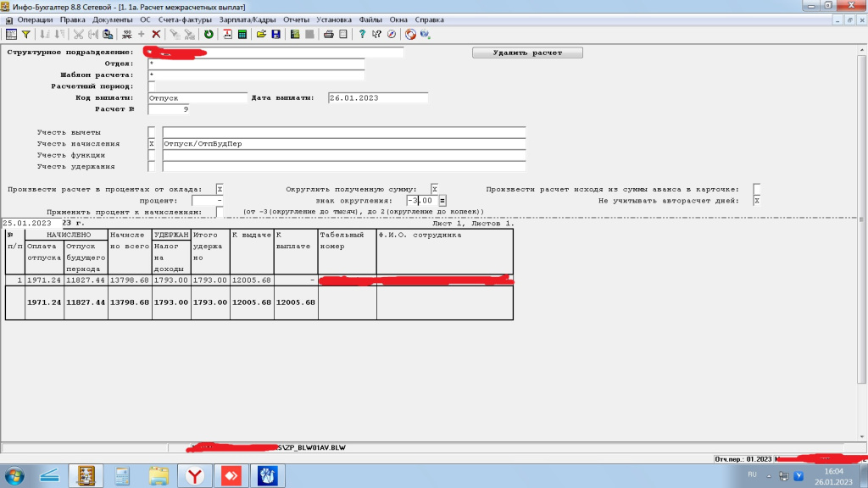Open the "Зарплата/Кадры" menu
The image size is (868, 488).
pos(253,19)
